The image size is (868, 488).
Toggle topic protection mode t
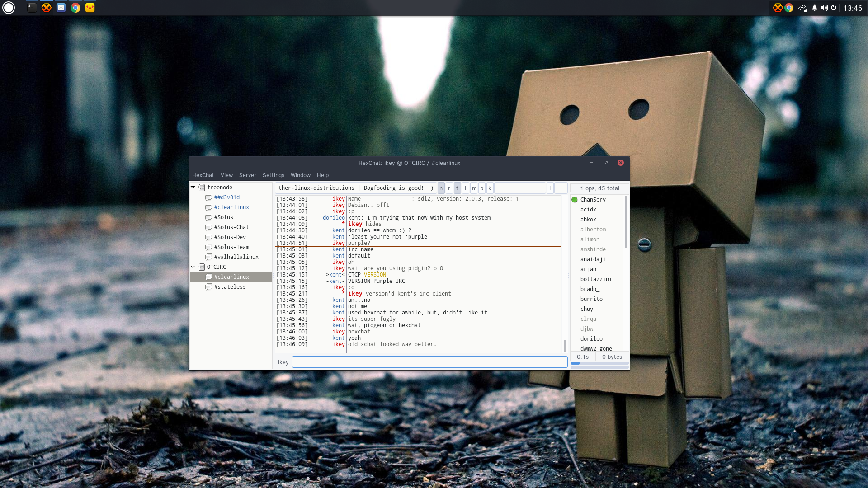(458, 188)
